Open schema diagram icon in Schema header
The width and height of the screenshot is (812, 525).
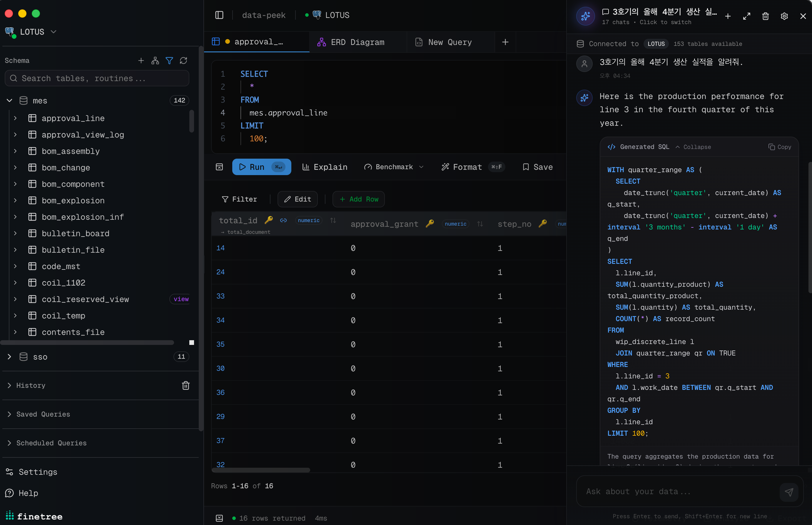tap(155, 61)
